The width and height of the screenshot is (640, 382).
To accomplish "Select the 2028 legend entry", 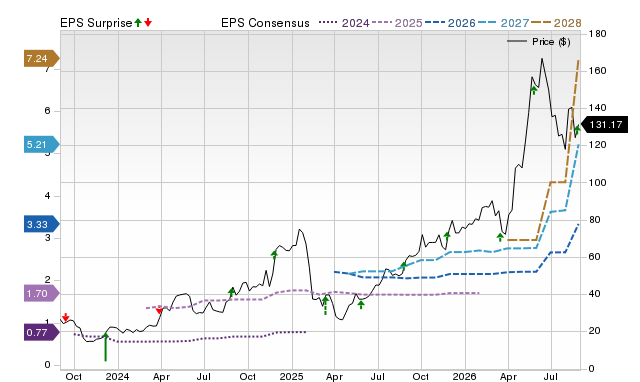I will (x=556, y=23).
